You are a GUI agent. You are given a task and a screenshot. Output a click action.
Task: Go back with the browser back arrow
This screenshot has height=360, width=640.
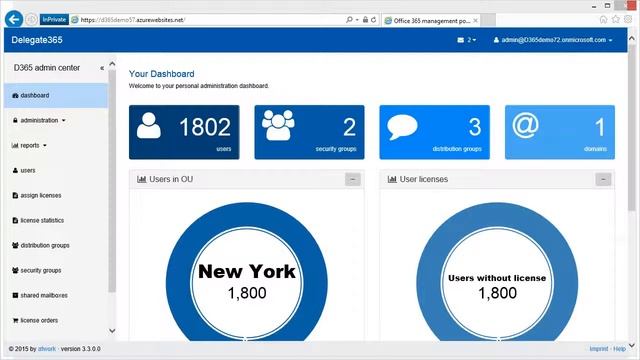[14, 19]
